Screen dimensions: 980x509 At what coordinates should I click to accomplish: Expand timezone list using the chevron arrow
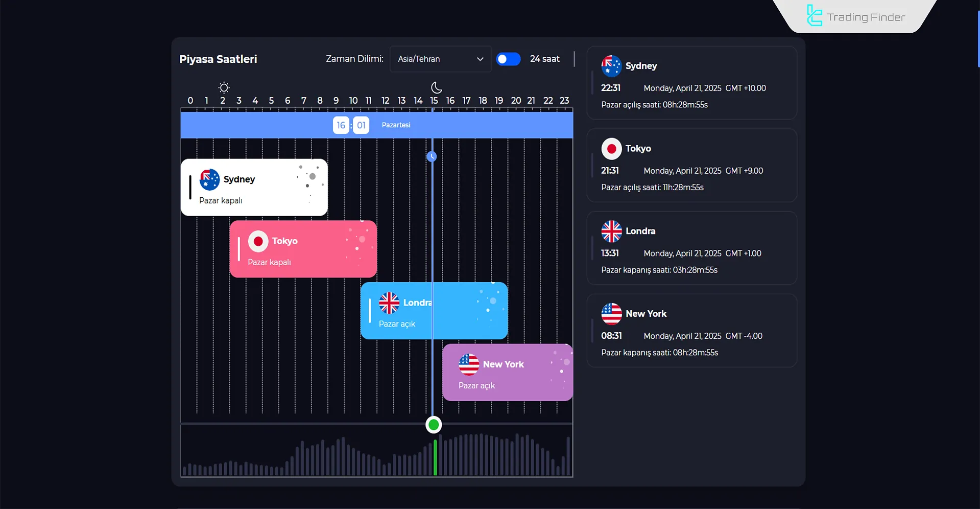pyautogui.click(x=480, y=59)
